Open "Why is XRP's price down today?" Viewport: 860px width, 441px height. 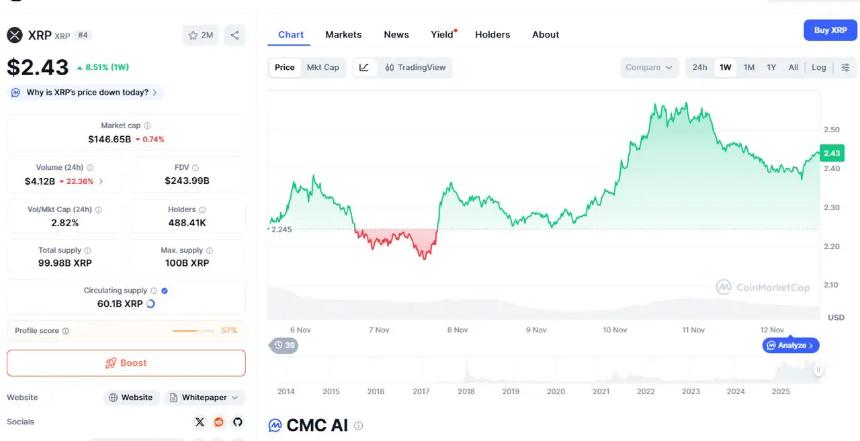[86, 92]
